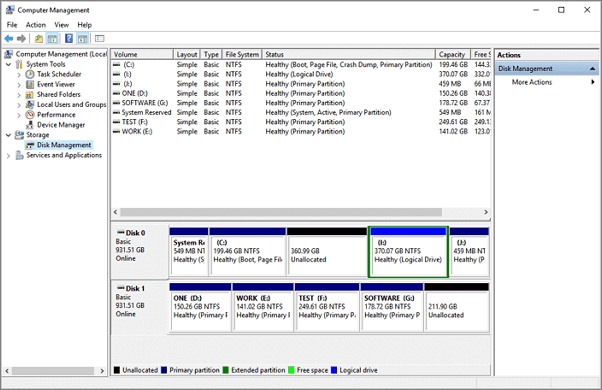
Task: Collapse the Storage tree node
Action: coord(8,135)
